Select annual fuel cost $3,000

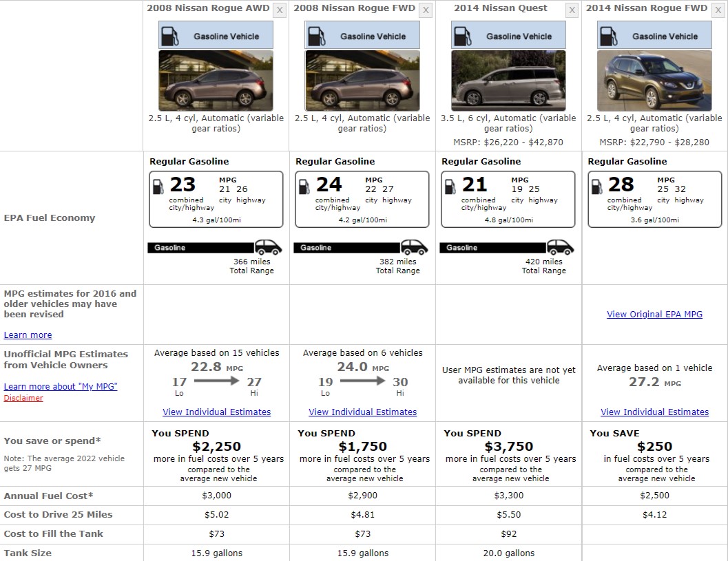tap(217, 496)
